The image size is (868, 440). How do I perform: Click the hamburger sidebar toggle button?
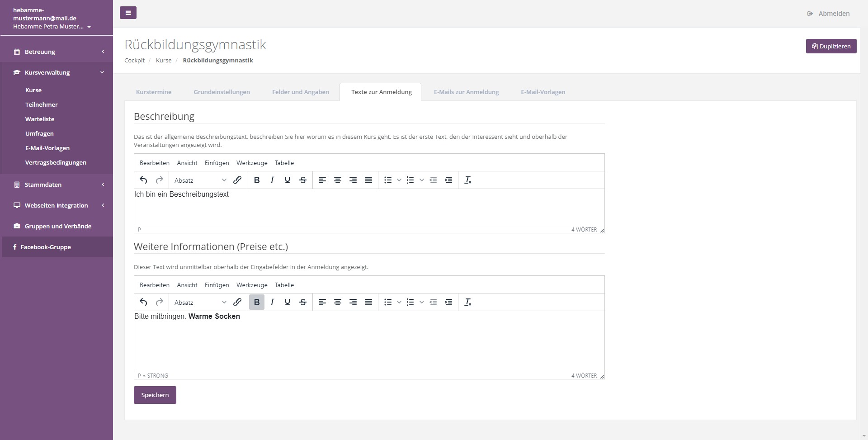click(128, 13)
